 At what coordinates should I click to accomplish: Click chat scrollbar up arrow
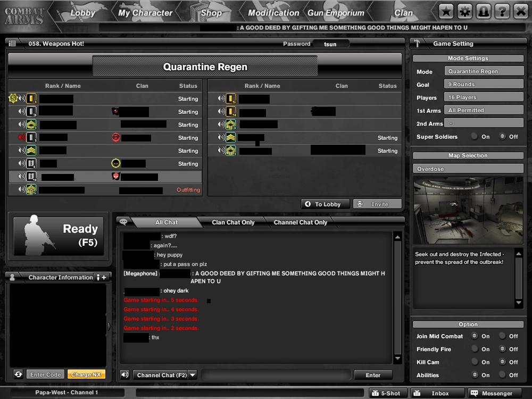click(x=397, y=237)
